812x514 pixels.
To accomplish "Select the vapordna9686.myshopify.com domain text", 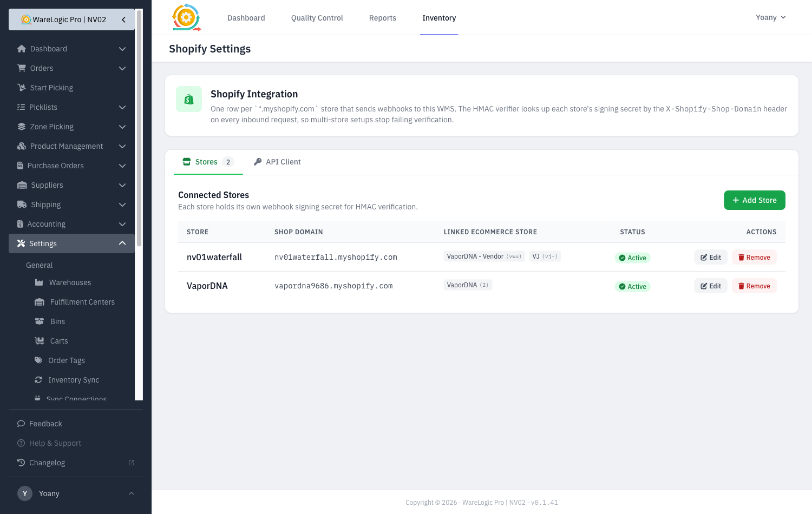I will coord(333,286).
